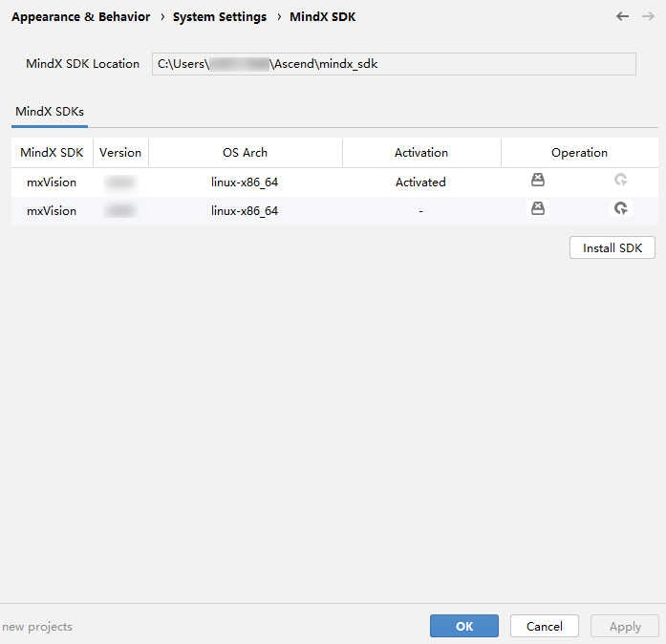Click the Apply button
The image size is (666, 644).
coord(625,626)
